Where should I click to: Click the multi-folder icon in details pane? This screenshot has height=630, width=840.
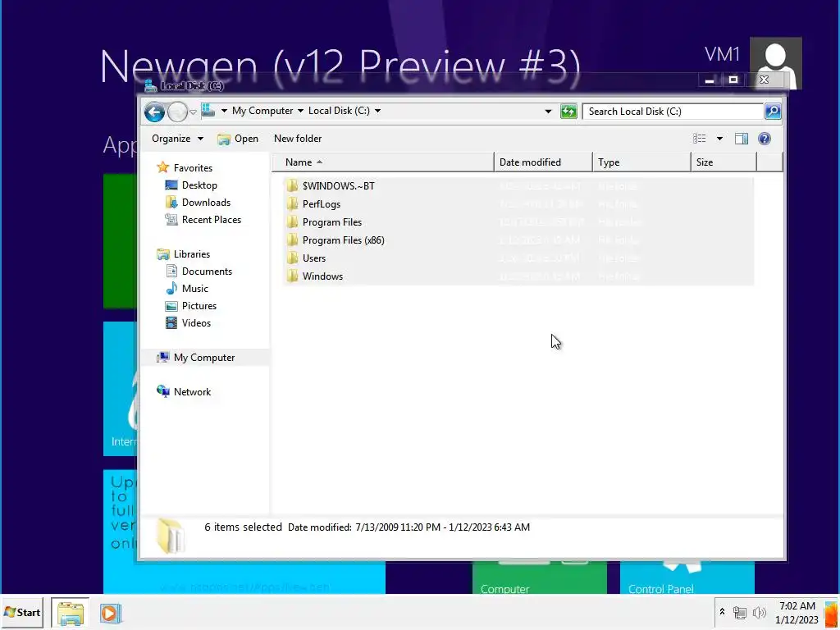(x=171, y=535)
